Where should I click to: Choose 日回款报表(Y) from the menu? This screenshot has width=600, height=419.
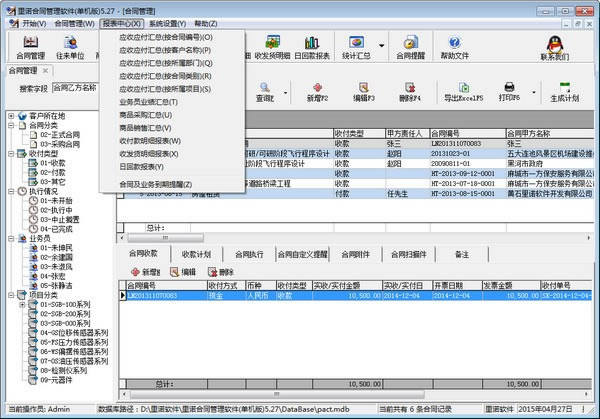pyautogui.click(x=148, y=167)
